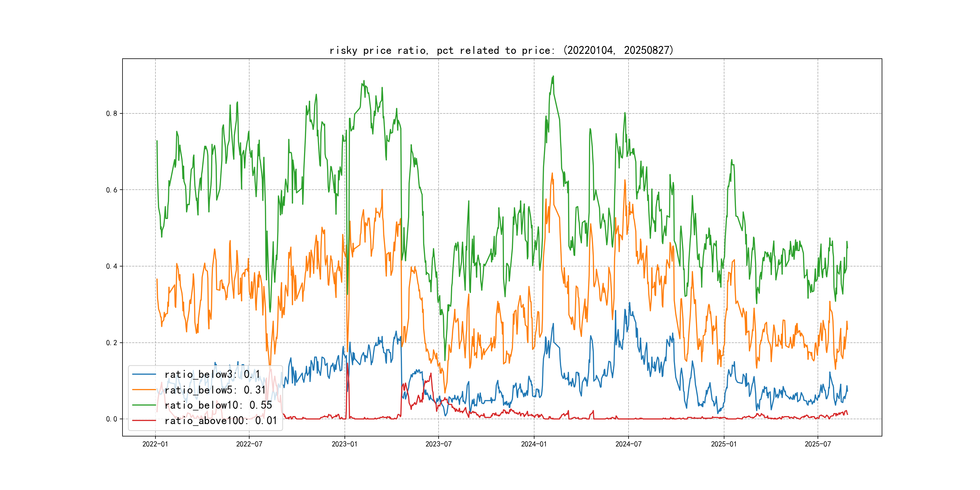Click the 0.8 y-axis tick label
The image size is (980, 490).
(x=112, y=113)
